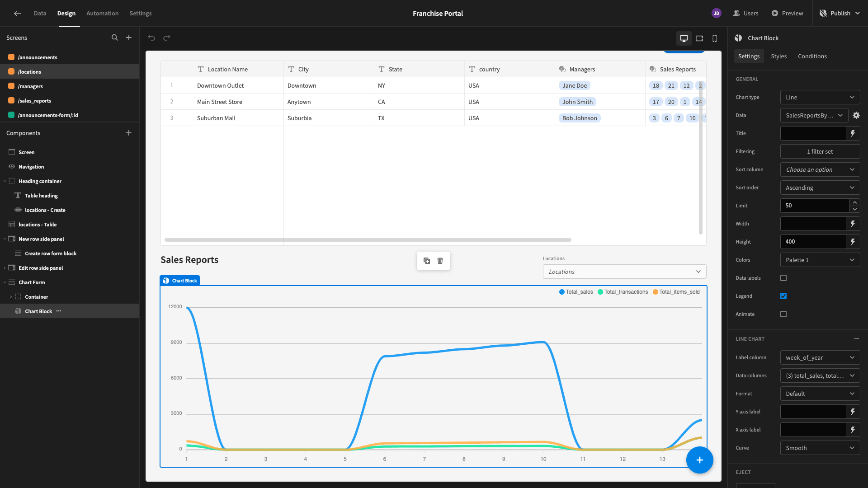Open Chart Block more options ellipsis
The height and width of the screenshot is (488, 868).
pos(59,311)
